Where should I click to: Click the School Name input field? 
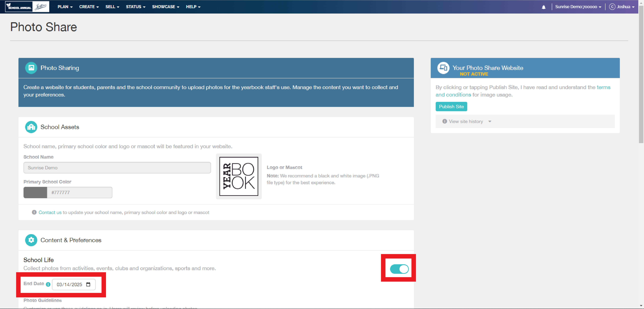coord(117,168)
